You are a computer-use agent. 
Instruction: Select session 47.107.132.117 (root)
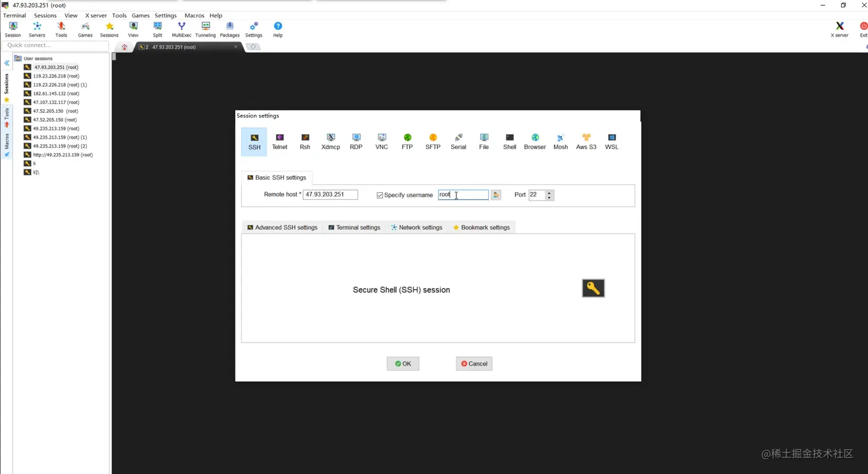point(56,102)
